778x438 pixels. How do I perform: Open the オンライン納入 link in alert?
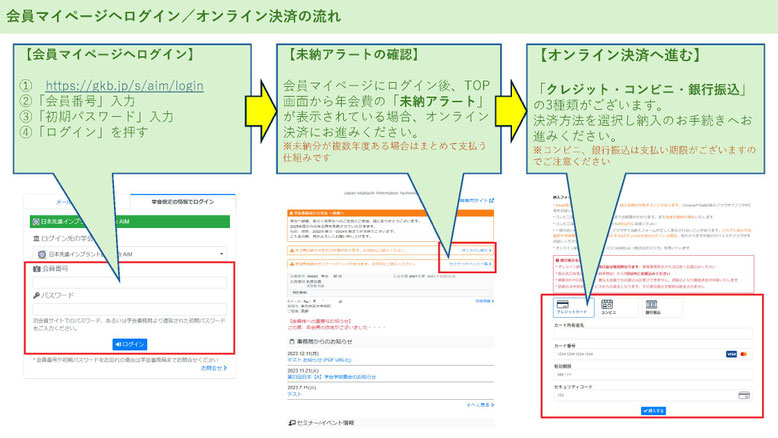coord(477,250)
